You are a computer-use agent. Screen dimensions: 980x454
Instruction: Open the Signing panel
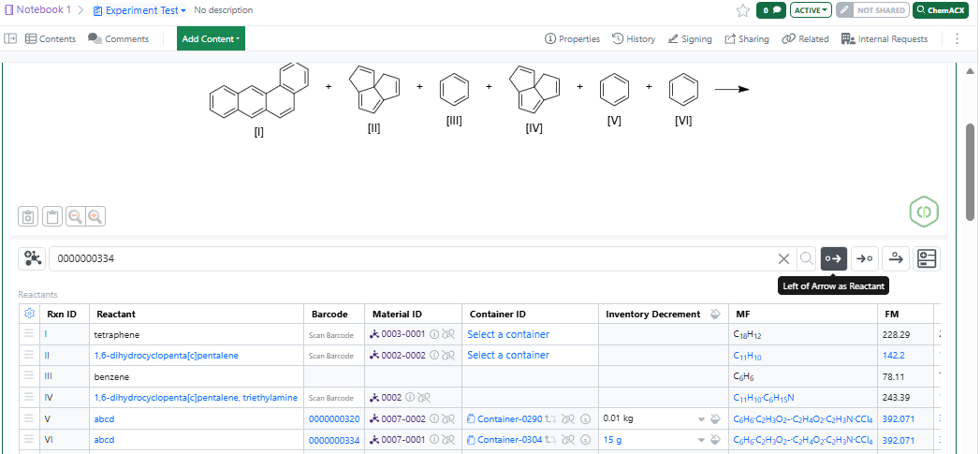tap(690, 38)
